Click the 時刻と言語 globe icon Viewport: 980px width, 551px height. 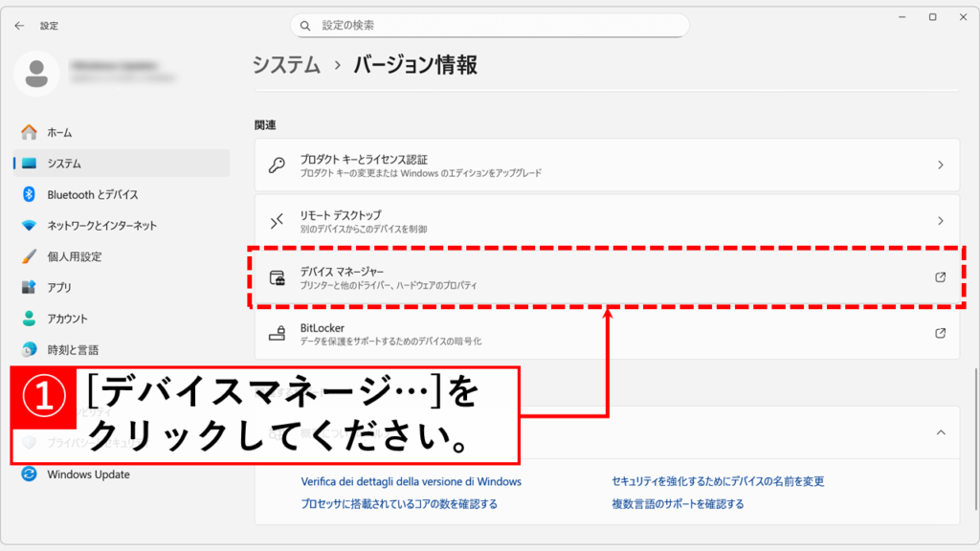[29, 349]
